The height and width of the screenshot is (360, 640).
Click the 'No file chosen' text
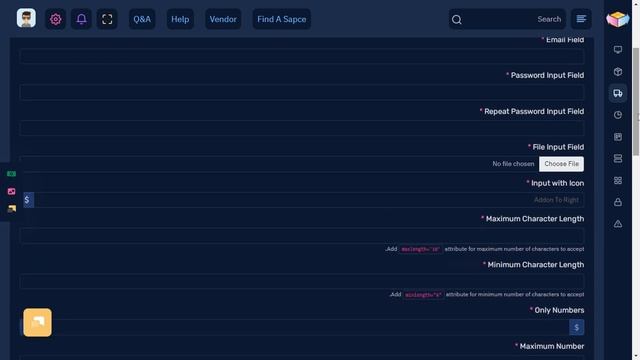point(513,164)
